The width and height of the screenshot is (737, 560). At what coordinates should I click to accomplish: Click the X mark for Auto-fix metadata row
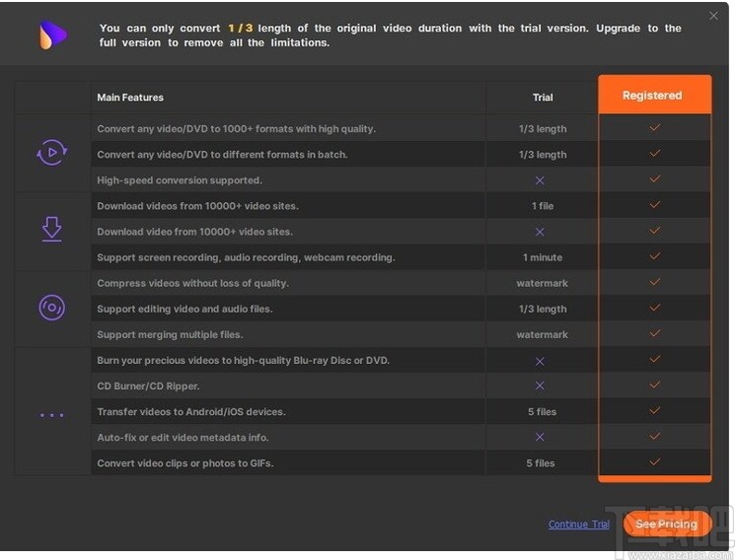(540, 437)
